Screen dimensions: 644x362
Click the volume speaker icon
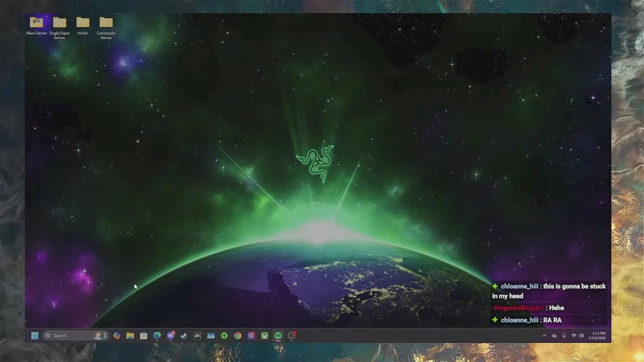(582, 335)
